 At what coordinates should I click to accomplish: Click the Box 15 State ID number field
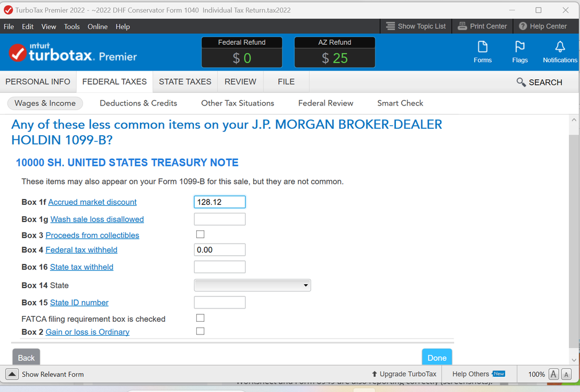click(x=219, y=302)
